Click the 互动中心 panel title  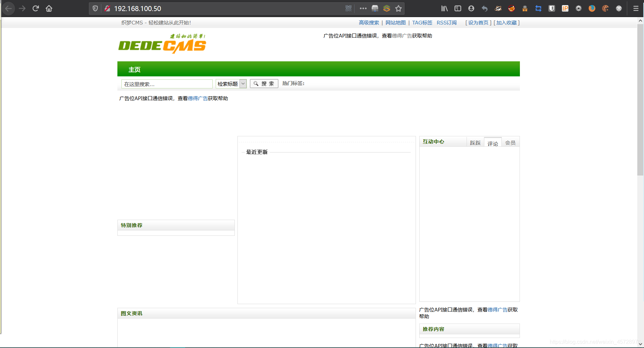[433, 142]
